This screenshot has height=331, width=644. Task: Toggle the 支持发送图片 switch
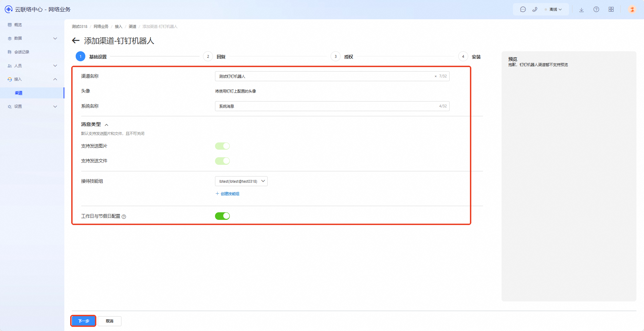222,146
